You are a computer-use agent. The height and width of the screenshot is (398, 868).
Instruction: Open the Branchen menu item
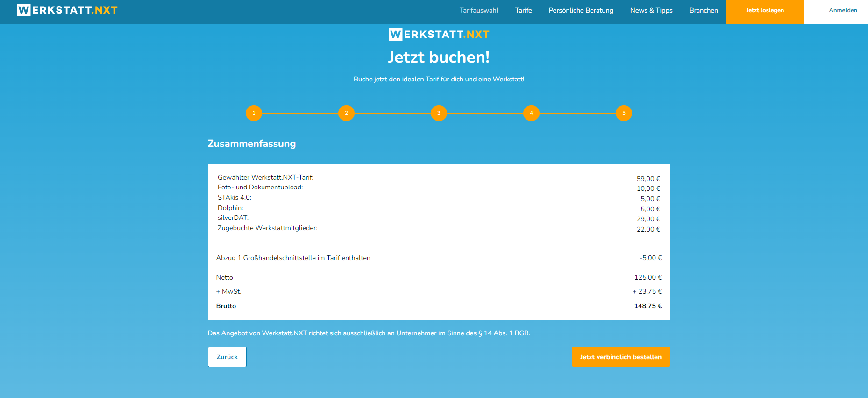pyautogui.click(x=704, y=10)
